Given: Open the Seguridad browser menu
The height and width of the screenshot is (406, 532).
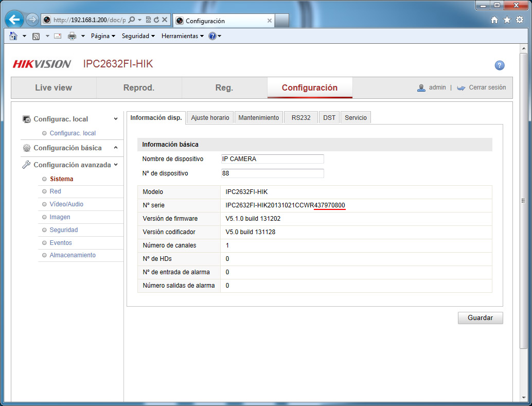Looking at the screenshot, I should pos(138,36).
